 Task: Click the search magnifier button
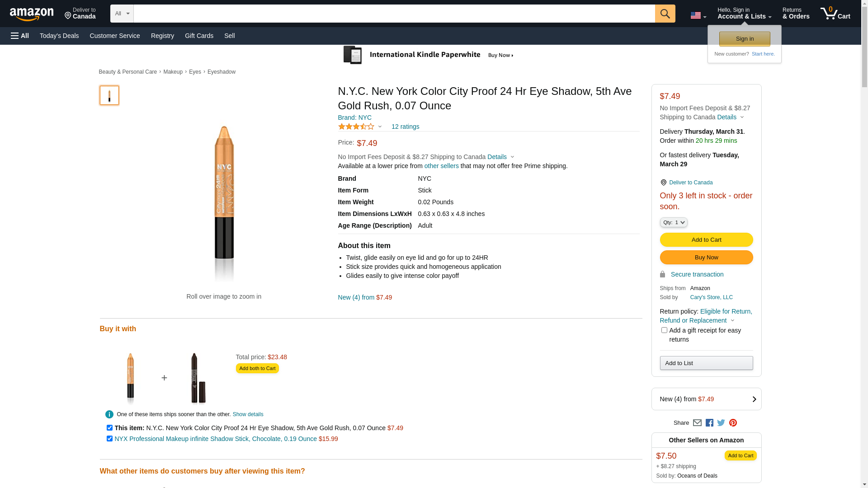665,14
